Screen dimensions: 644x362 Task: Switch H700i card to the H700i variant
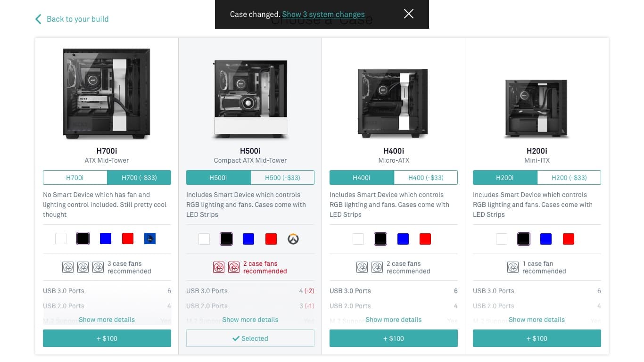click(75, 178)
